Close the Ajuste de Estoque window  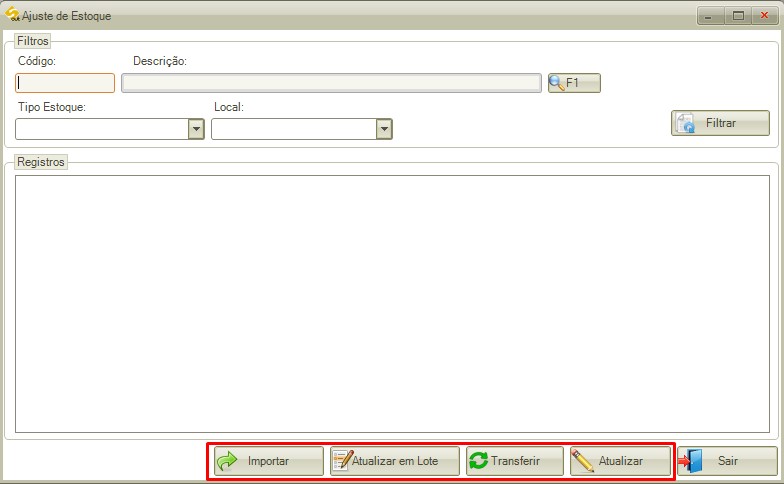(x=764, y=16)
